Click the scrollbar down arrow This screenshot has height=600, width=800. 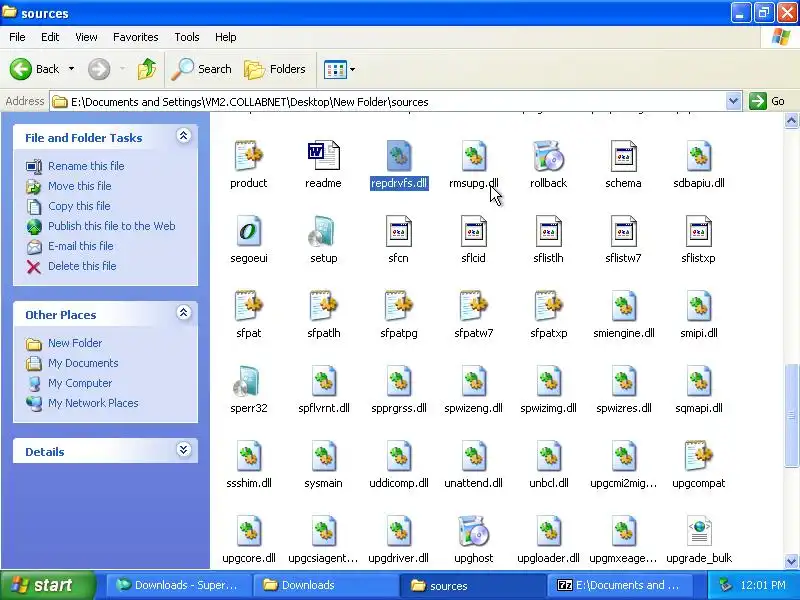tap(791, 561)
